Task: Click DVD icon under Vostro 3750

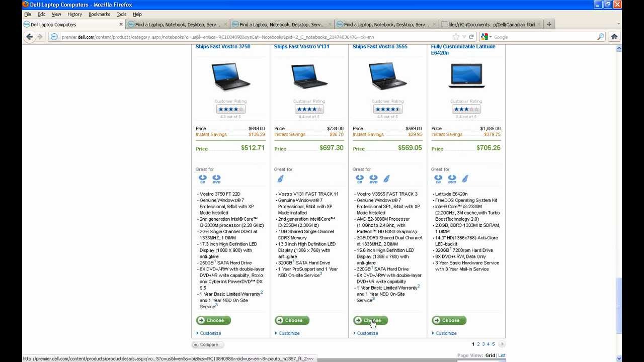Action: coord(216,178)
